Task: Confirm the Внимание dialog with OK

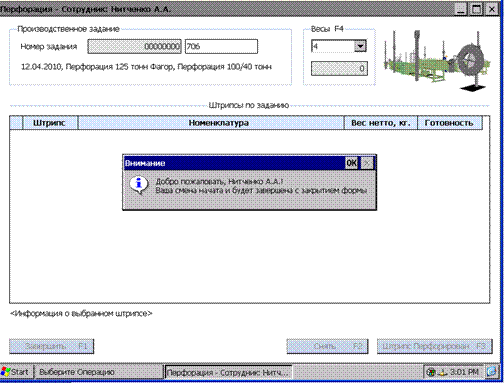Action: point(351,163)
